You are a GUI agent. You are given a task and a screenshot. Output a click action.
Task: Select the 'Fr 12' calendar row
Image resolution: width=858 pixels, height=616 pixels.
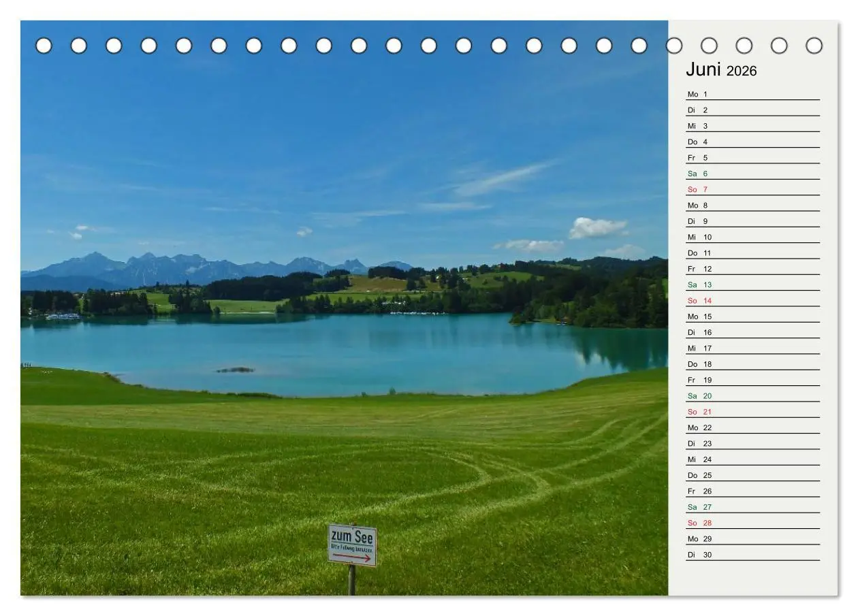tap(752, 269)
